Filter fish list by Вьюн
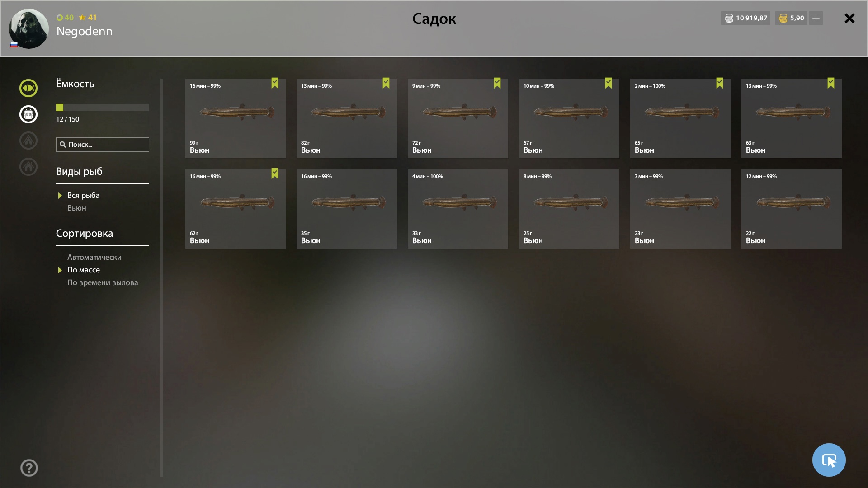 [76, 208]
